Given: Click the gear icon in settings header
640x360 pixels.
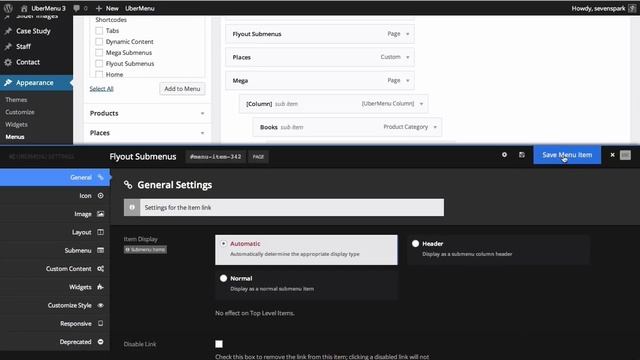Looking at the screenshot, I should [x=504, y=155].
